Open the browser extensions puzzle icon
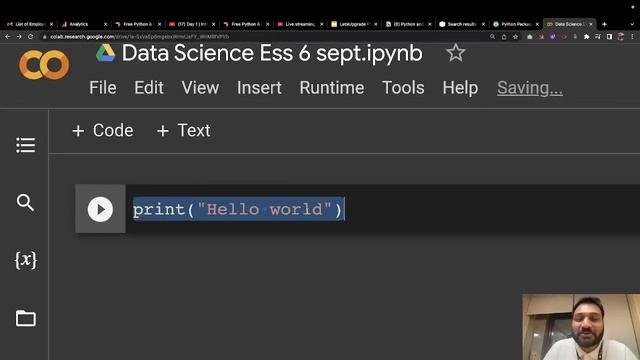The width and height of the screenshot is (640, 360). click(x=587, y=37)
